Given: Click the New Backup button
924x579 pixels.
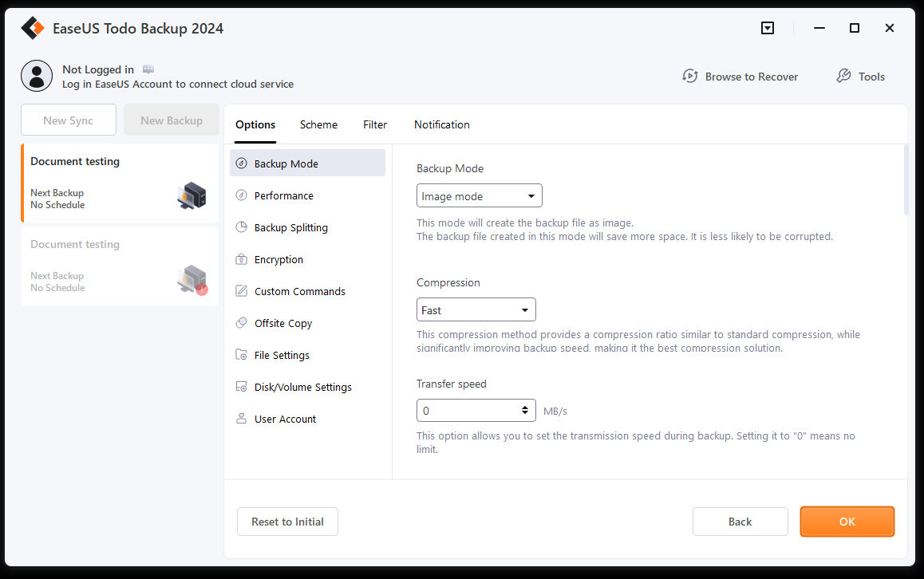Looking at the screenshot, I should pyautogui.click(x=172, y=120).
